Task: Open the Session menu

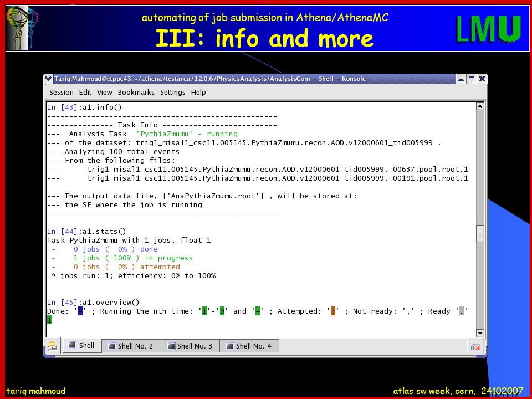Action: click(61, 93)
